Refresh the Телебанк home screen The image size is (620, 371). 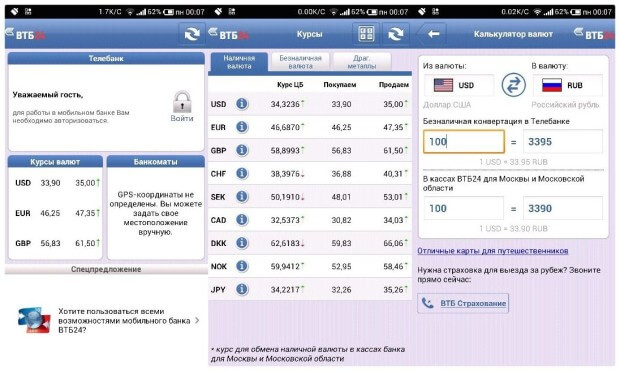click(x=192, y=34)
